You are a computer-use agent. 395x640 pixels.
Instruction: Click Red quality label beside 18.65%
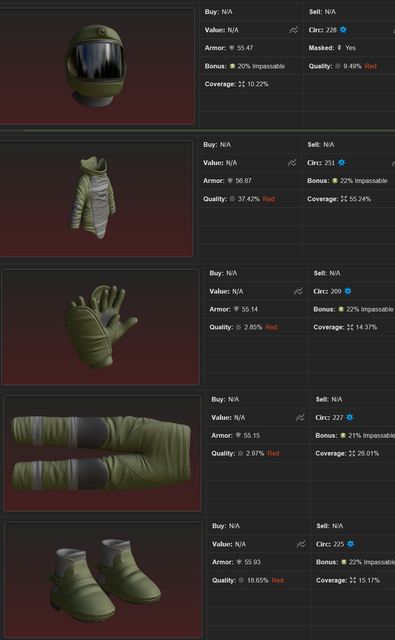click(x=277, y=580)
